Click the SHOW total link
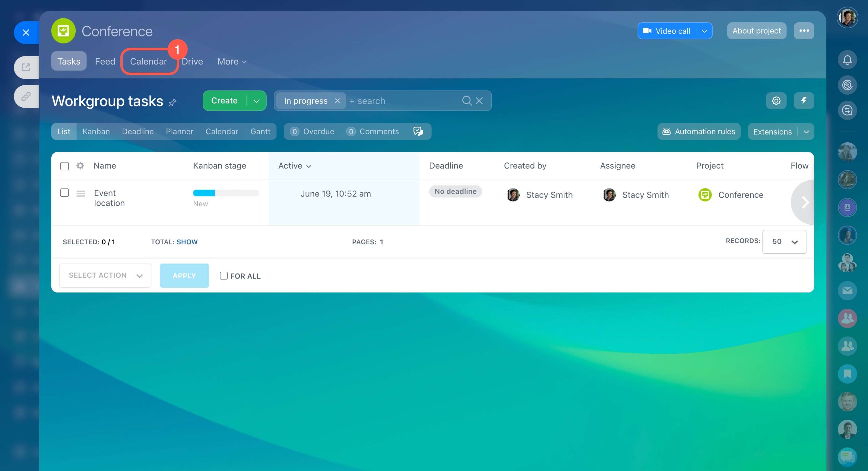This screenshot has width=868, height=471. tap(187, 242)
